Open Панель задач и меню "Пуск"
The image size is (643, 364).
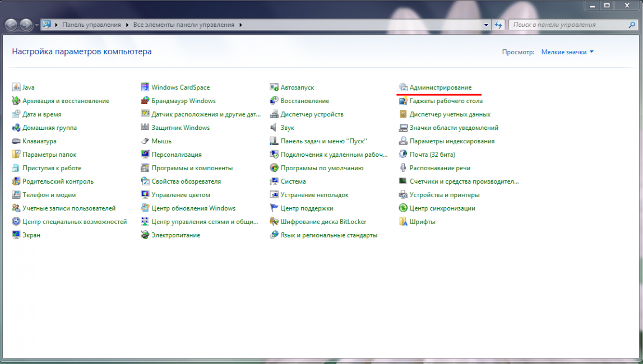coord(323,141)
